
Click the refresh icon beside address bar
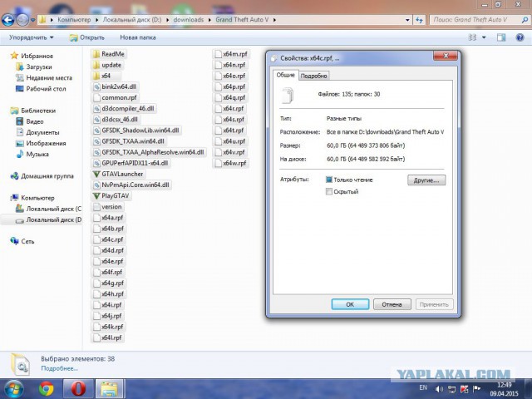[x=419, y=20]
